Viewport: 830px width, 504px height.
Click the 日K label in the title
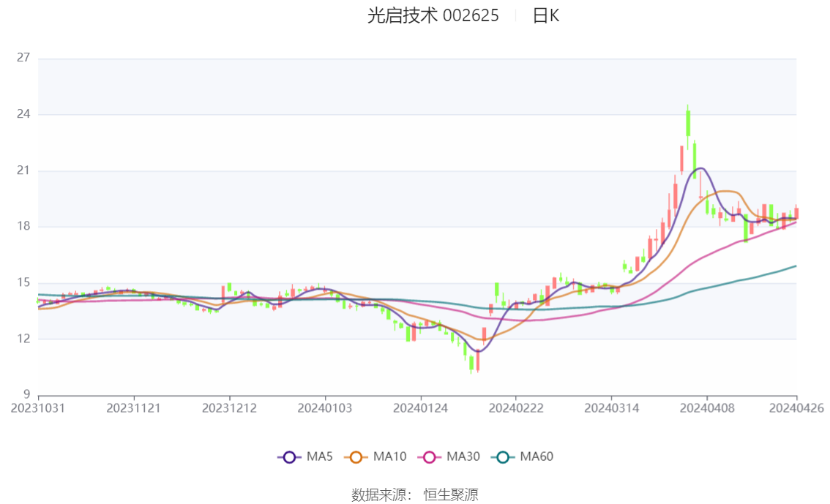[x=546, y=15]
